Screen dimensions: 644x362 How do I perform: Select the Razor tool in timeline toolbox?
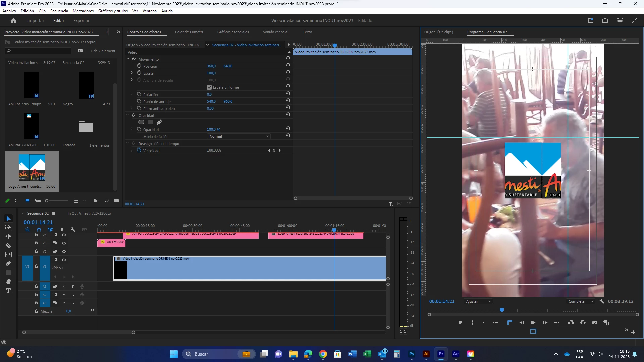pos(8,246)
